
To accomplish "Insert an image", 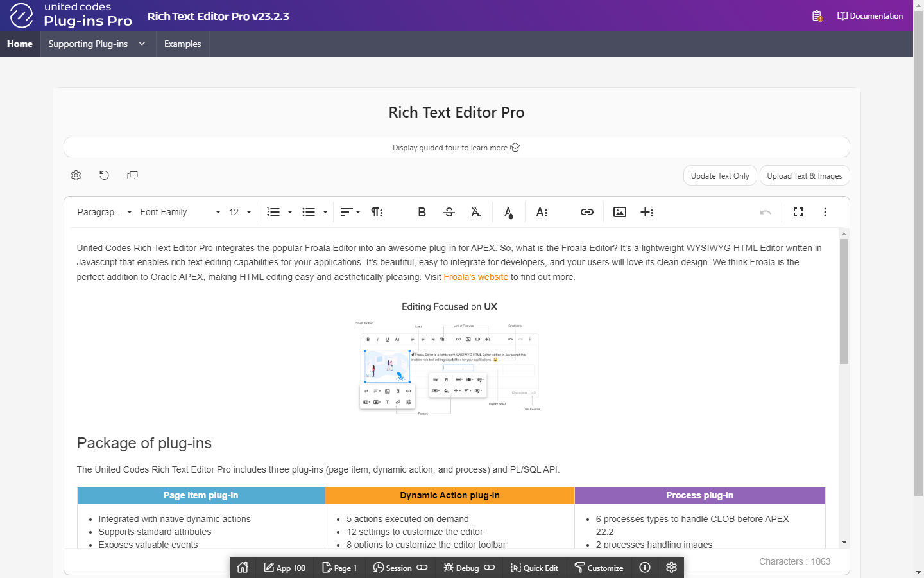I will 620,212.
